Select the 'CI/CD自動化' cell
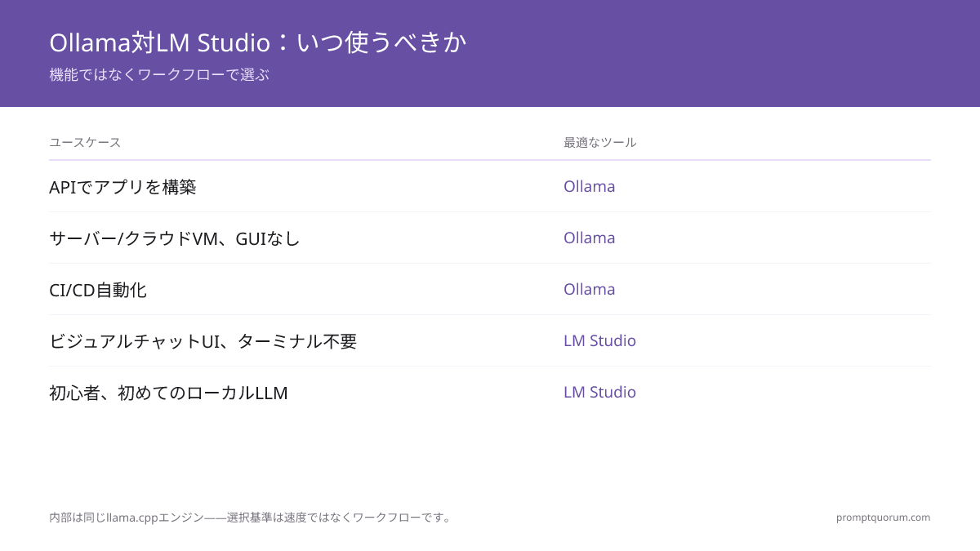Image resolution: width=980 pixels, height=551 pixels. tap(98, 290)
